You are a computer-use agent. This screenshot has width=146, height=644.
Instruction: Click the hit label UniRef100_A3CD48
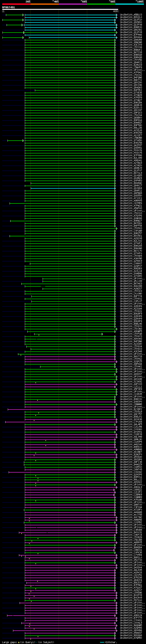coord(131,351)
